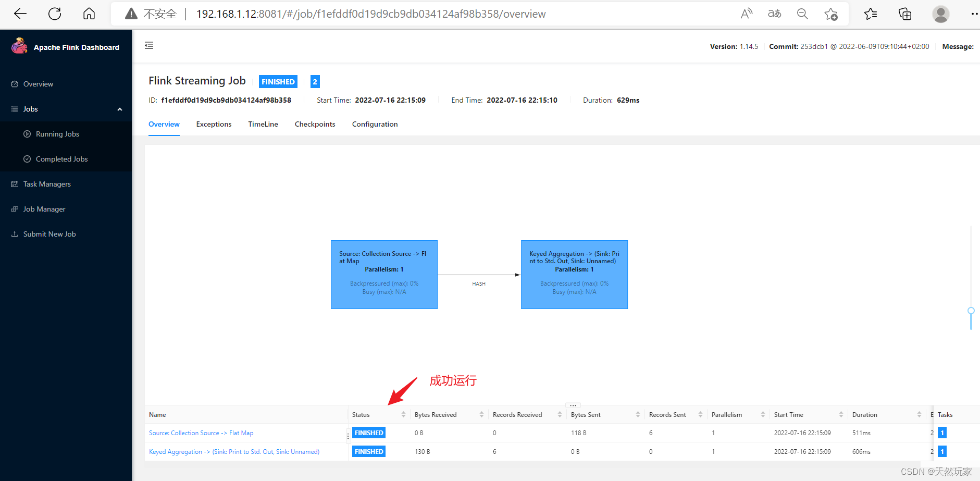
Task: Open the favorites list icon
Action: tap(871, 14)
